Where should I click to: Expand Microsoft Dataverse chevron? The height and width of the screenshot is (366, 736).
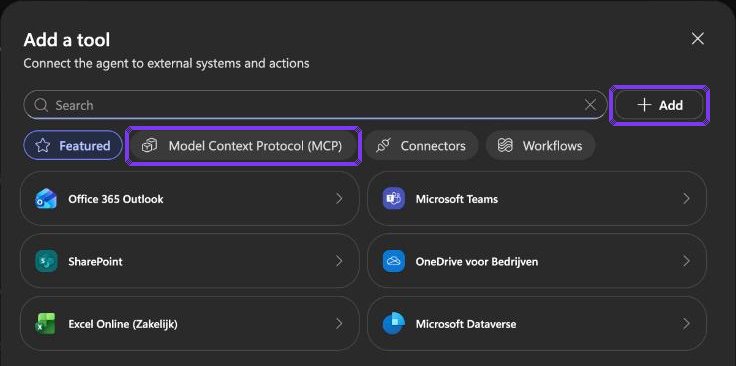(x=686, y=324)
